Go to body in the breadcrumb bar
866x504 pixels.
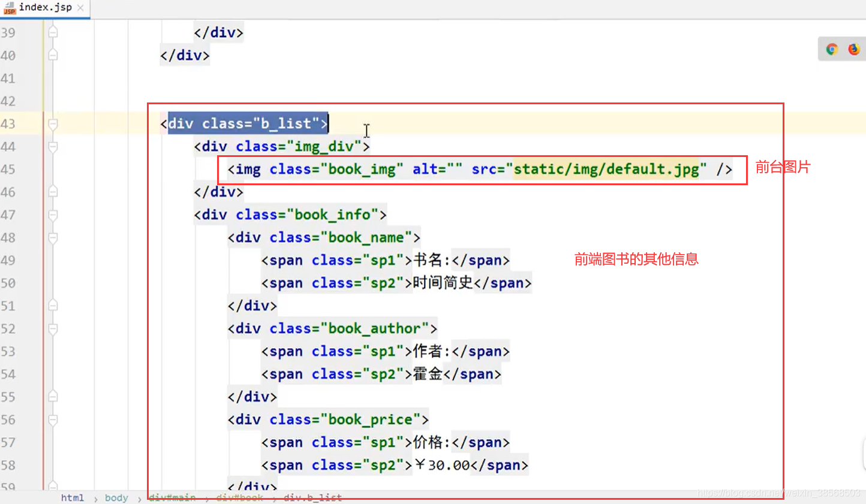(116, 497)
